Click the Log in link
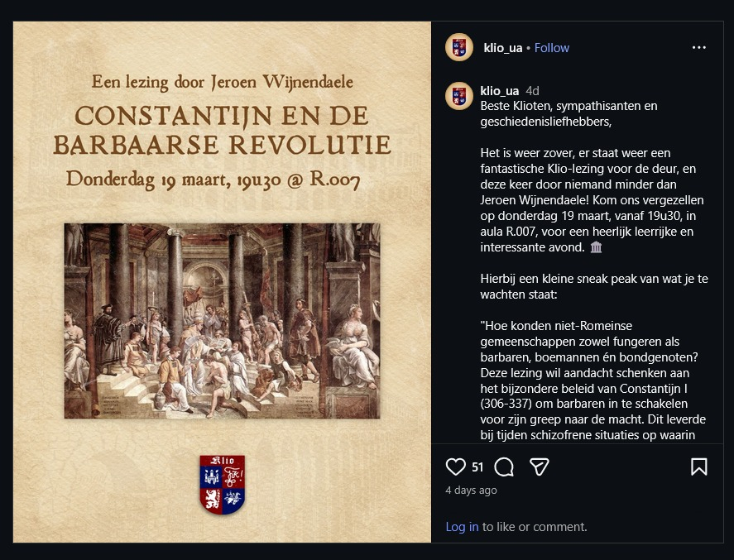This screenshot has height=560, width=734. tap(462, 526)
